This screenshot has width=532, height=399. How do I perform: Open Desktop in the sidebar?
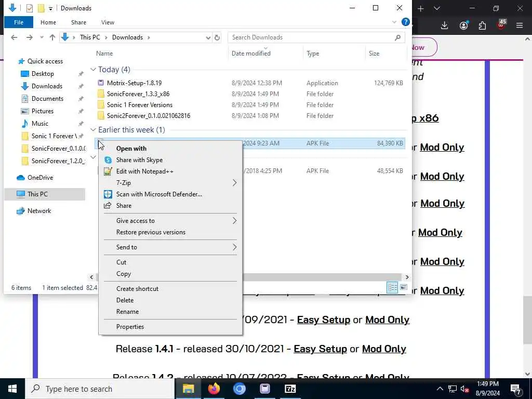coord(43,74)
